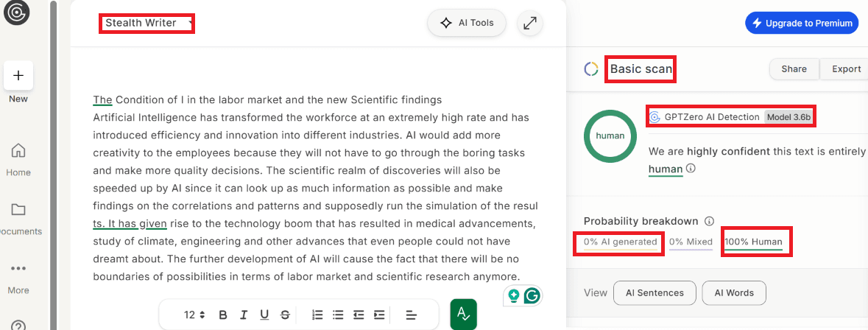Open the info icon next to human

tap(691, 168)
